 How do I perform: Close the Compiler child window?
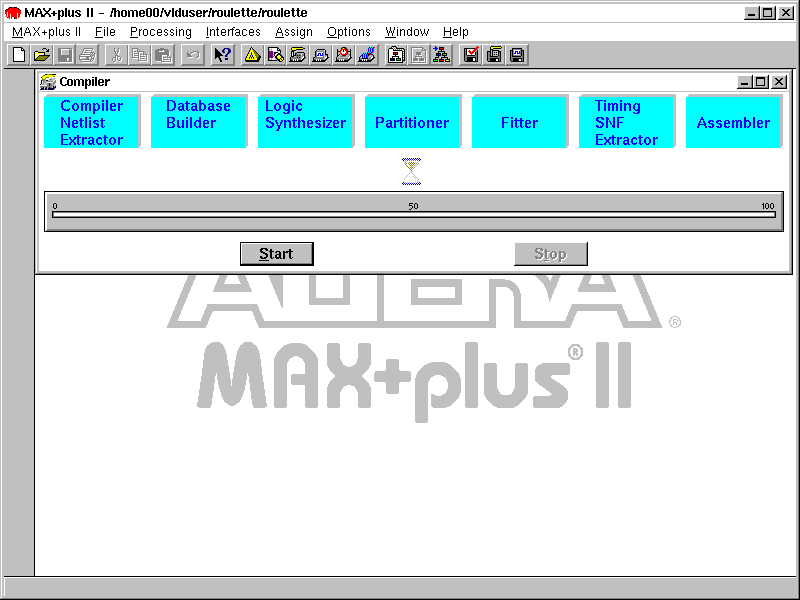779,82
